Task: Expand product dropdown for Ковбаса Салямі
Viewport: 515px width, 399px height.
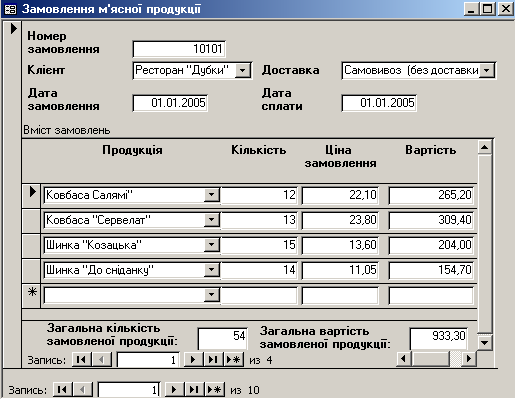Action: pos(212,195)
